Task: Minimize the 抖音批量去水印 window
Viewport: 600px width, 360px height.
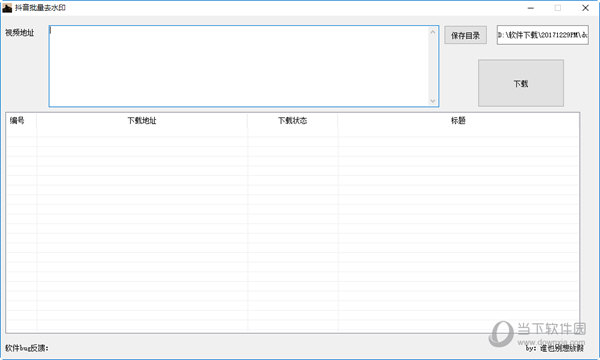Action: pyautogui.click(x=531, y=8)
